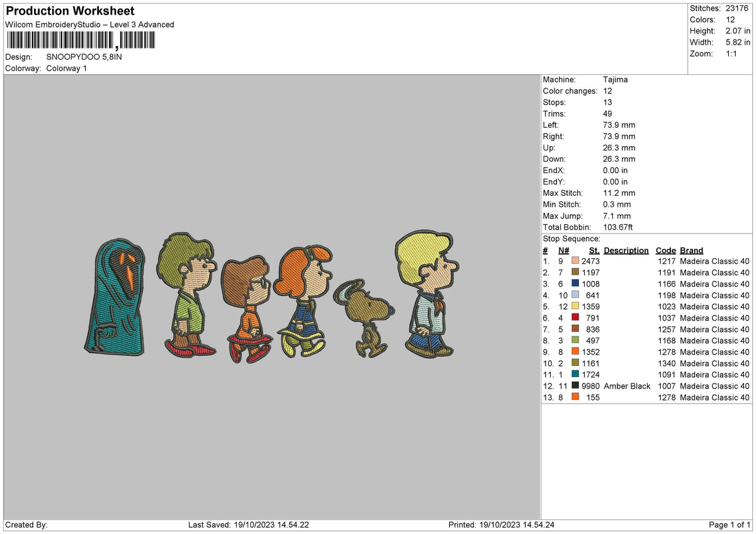Click the 'Down:' extent label
756x534 pixels.
(554, 159)
